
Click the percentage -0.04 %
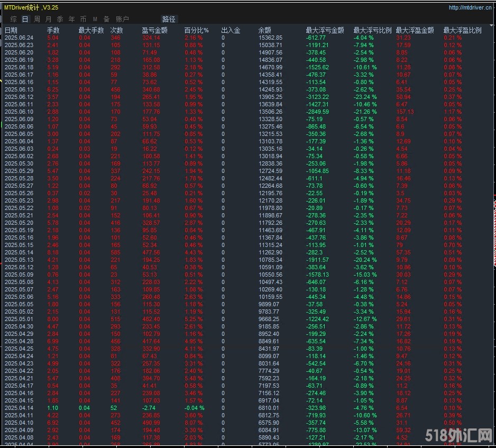195,408
